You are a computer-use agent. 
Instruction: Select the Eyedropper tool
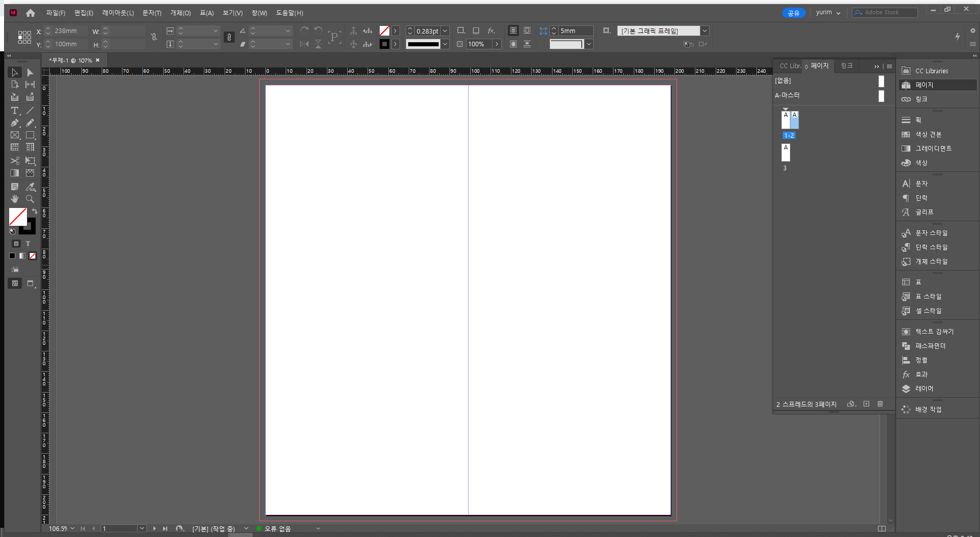point(30,187)
